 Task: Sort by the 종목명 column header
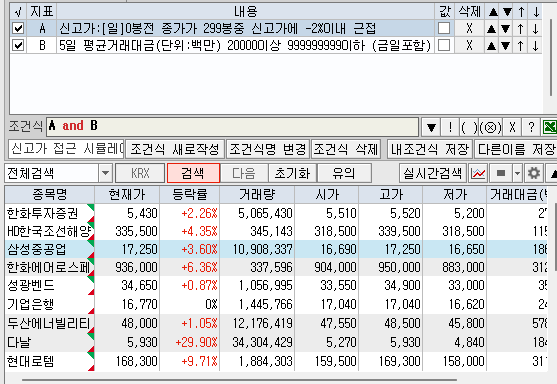50,194
